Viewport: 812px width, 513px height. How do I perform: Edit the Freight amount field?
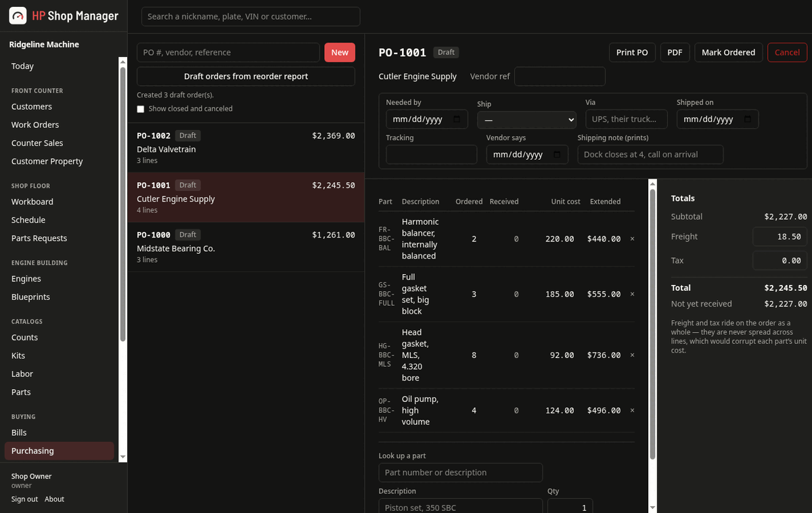(780, 237)
